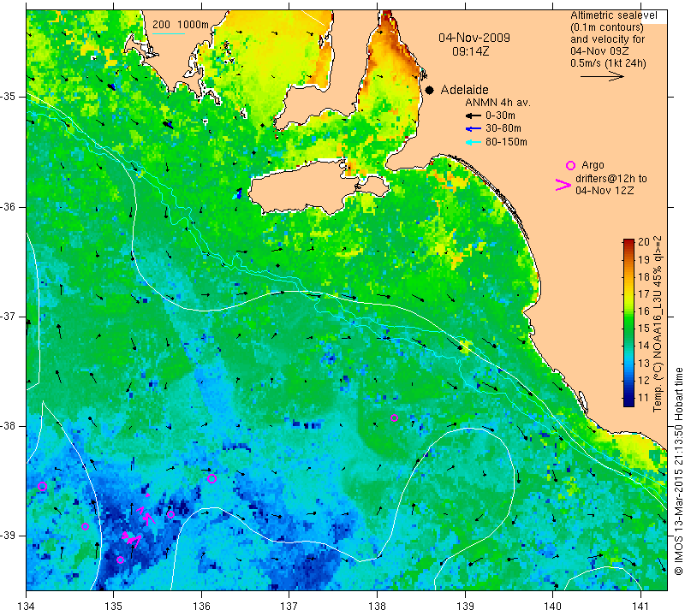The height and width of the screenshot is (616, 685).
Task: Click the -39 latitude axis label
Action: 8,536
